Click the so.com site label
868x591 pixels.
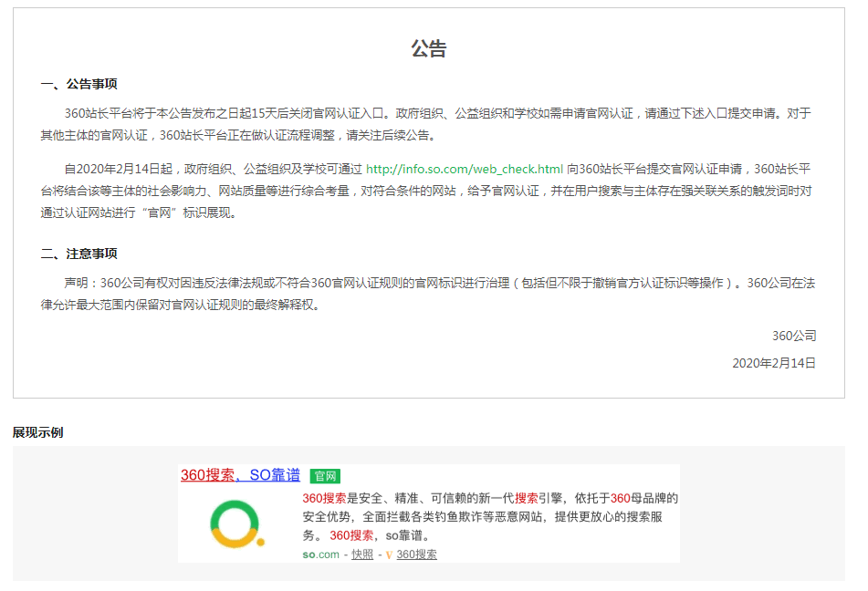(x=319, y=554)
